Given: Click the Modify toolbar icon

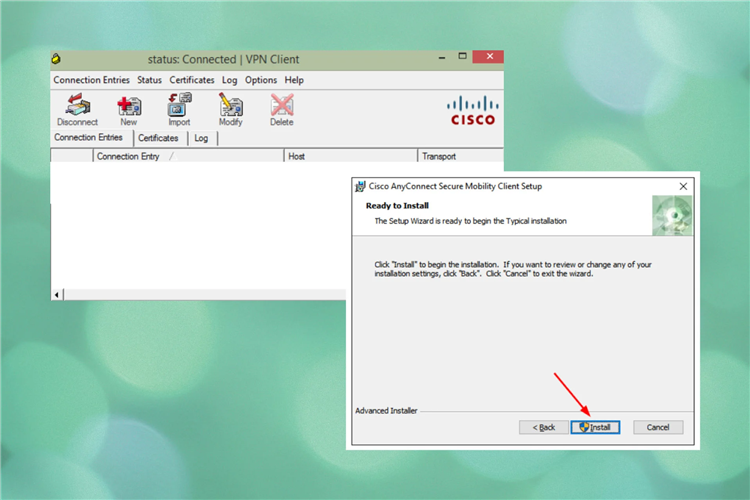Looking at the screenshot, I should 231,110.
